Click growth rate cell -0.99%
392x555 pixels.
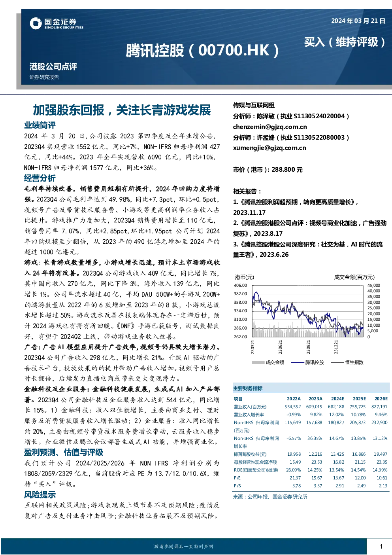[294, 415]
